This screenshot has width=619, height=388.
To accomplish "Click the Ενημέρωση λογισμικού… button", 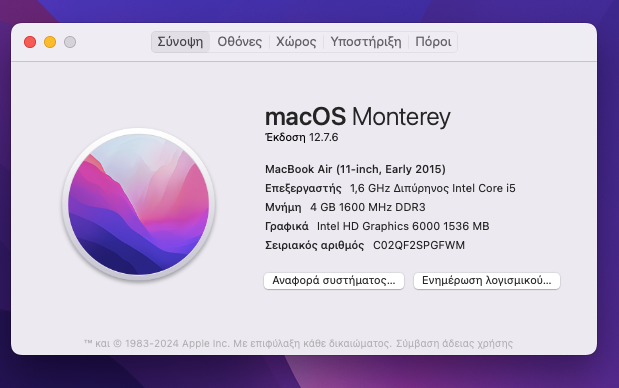I will pos(487,281).
